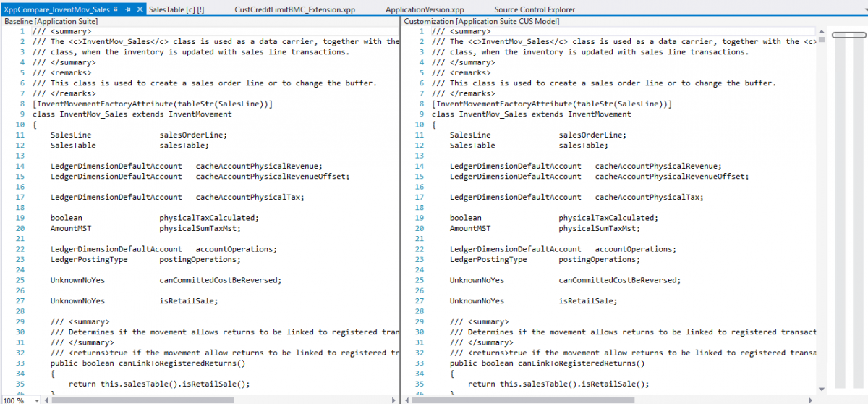Click line 9 class declaration in Customization pane
Image resolution: width=868 pixels, height=404 pixels.
tap(531, 114)
